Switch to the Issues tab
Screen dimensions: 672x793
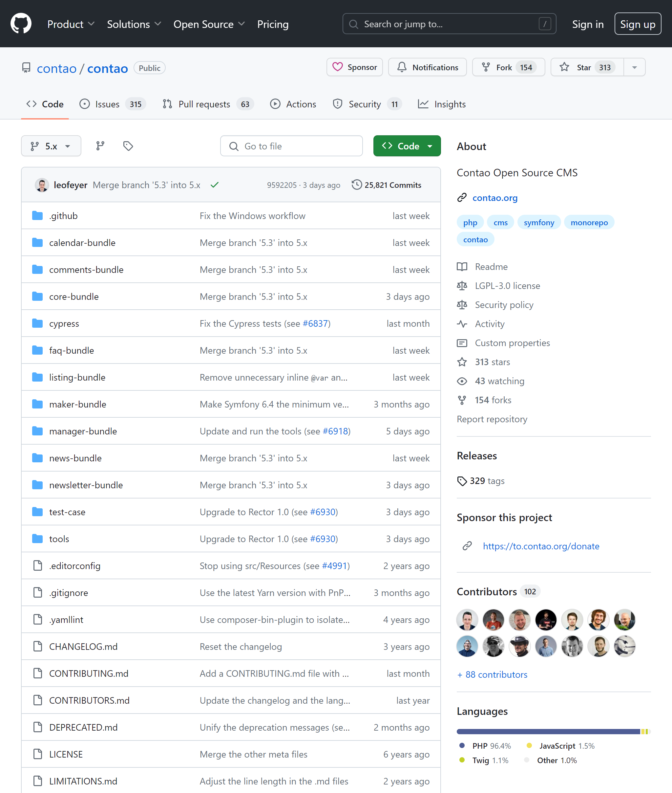point(112,104)
